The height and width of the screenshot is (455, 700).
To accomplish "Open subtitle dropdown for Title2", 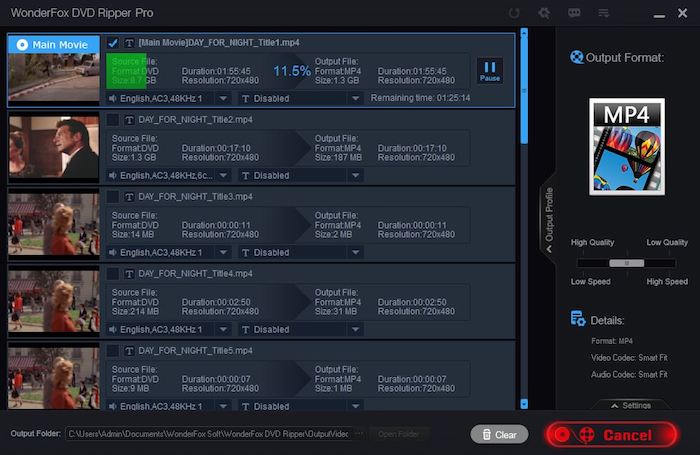I will click(x=355, y=175).
